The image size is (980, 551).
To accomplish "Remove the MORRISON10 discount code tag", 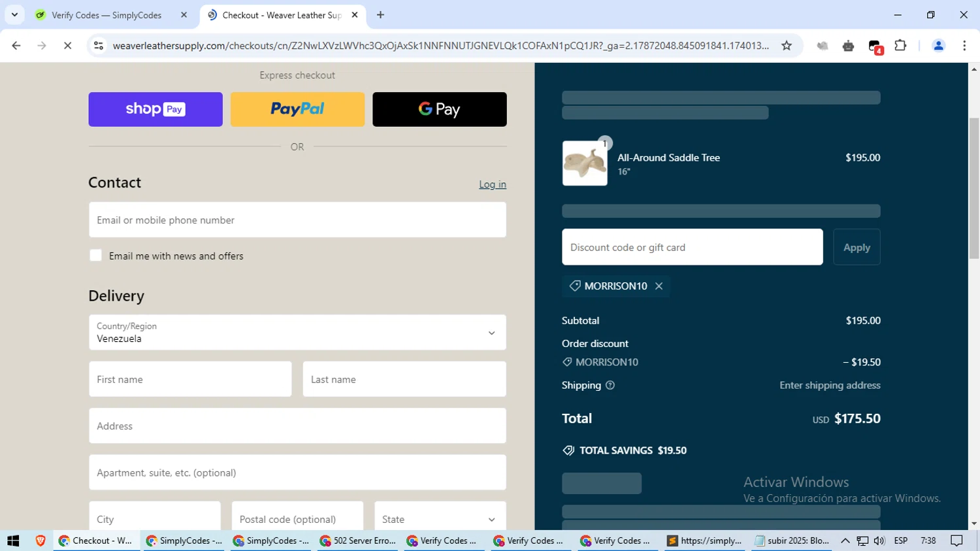I will point(659,286).
